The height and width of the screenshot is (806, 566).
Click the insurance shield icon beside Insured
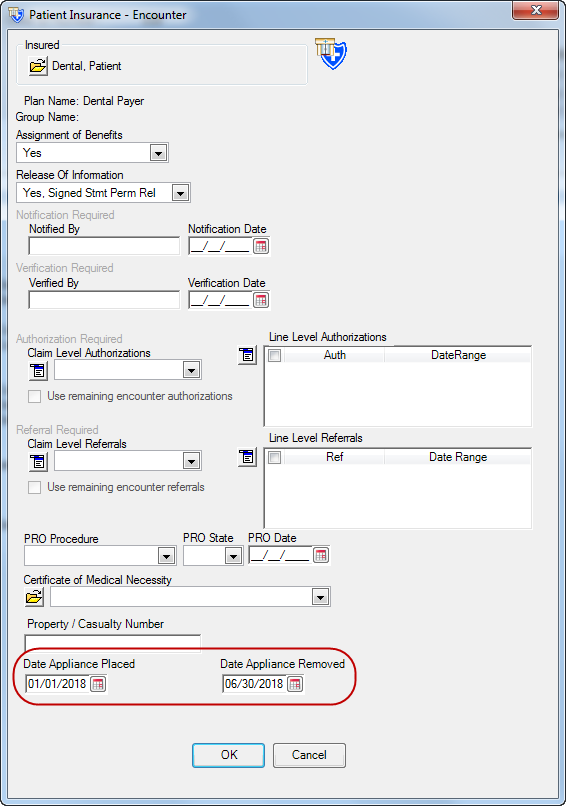tap(332, 53)
